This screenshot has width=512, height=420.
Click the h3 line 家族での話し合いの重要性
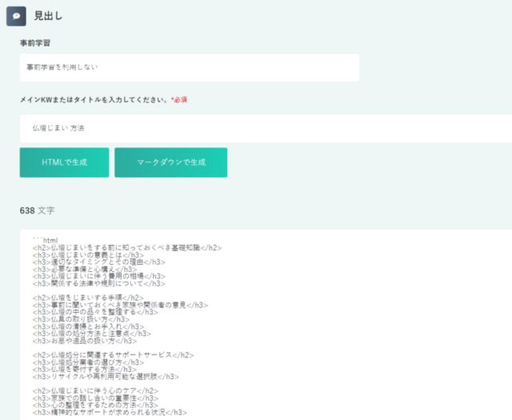(95, 398)
